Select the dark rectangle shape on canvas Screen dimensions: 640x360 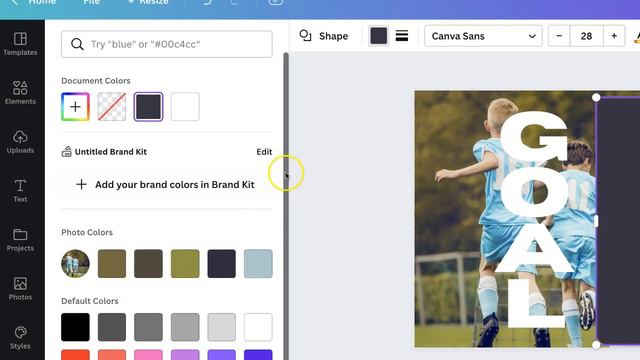click(x=619, y=220)
